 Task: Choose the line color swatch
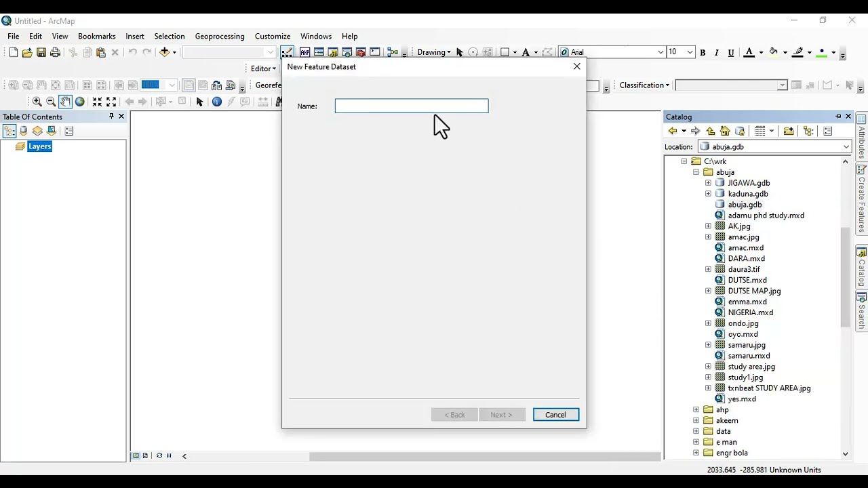[797, 52]
